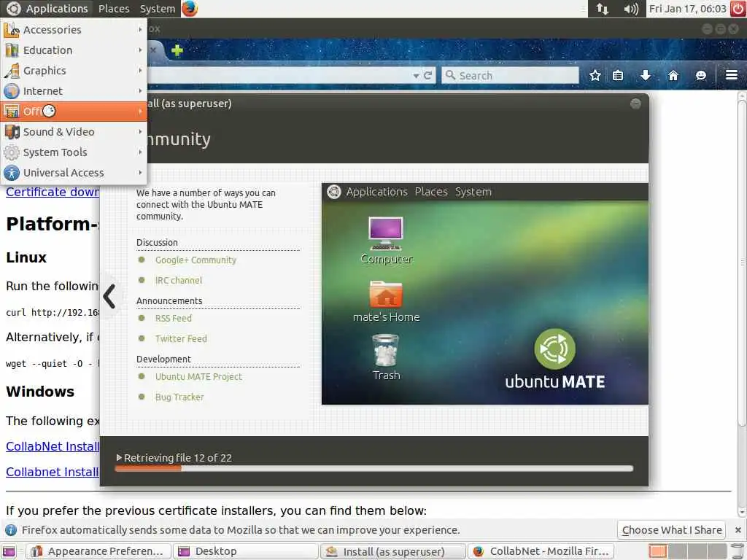Open the Places menu in top panel

point(114,9)
